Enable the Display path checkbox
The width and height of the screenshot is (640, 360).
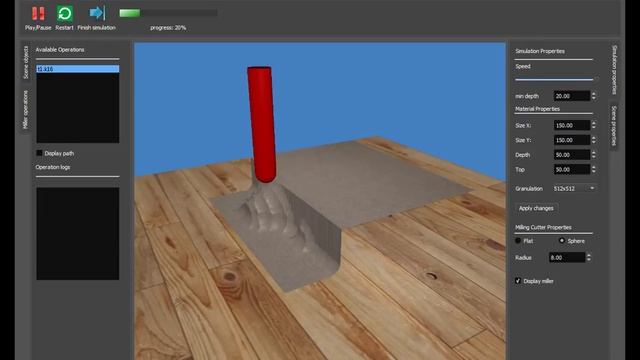pyautogui.click(x=40, y=153)
